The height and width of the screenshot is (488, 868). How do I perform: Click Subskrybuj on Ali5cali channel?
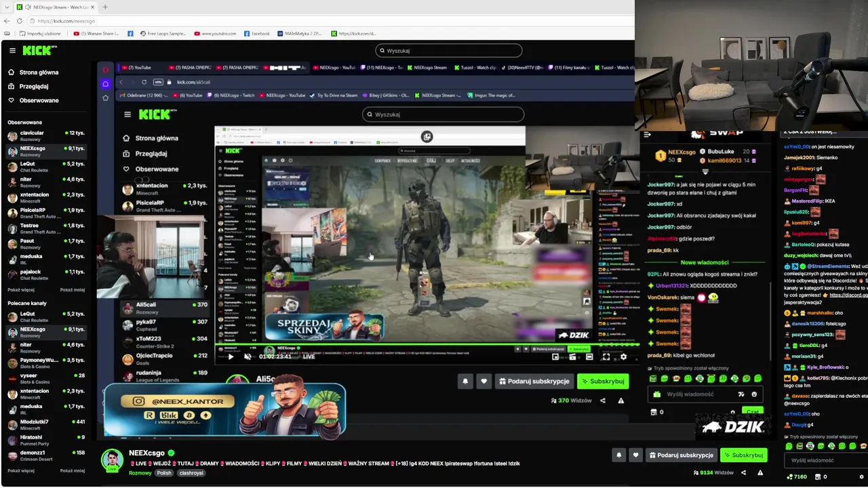pyautogui.click(x=602, y=381)
